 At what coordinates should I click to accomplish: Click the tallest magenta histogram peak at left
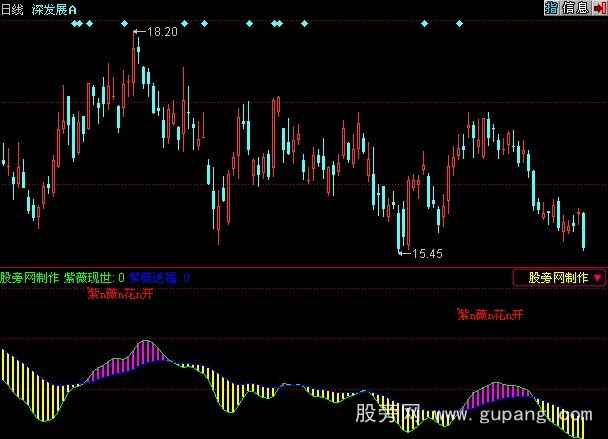point(138,352)
